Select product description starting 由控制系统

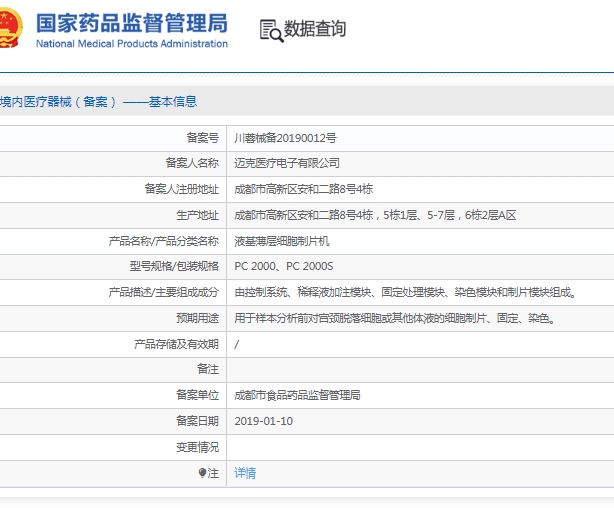coord(405,292)
